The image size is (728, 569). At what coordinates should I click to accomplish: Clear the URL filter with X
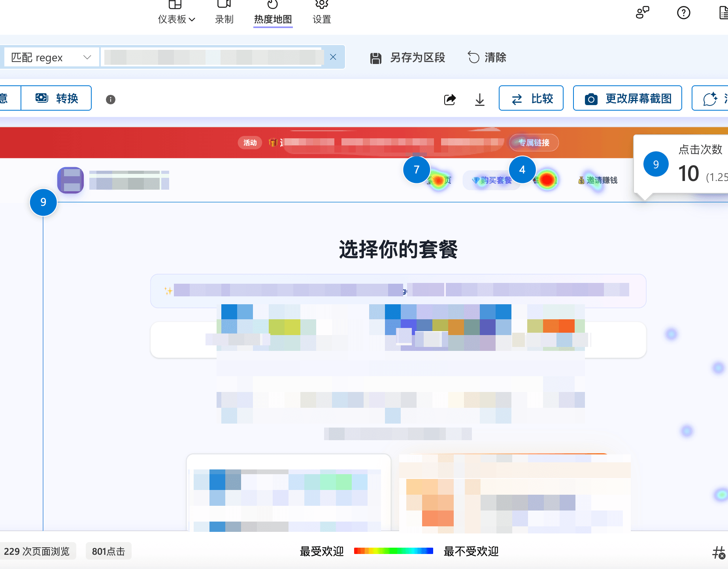[x=333, y=57]
